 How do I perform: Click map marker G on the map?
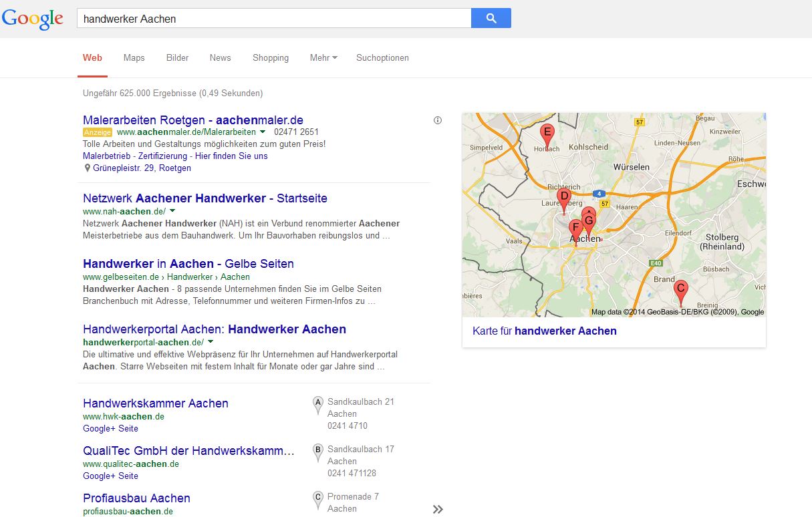click(x=589, y=226)
